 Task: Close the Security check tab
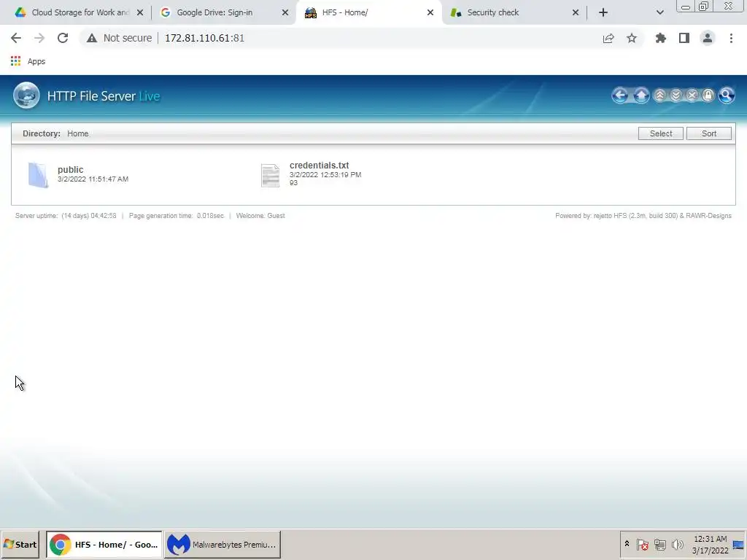(x=576, y=12)
